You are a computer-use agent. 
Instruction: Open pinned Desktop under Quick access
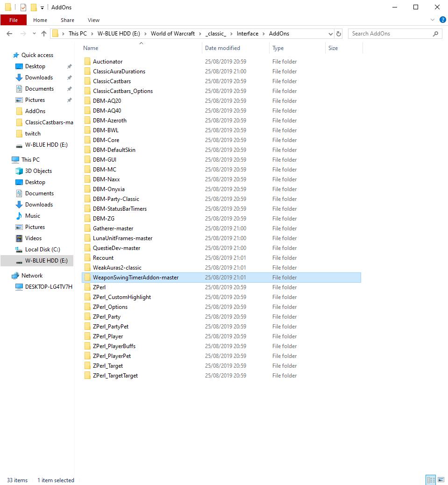[35, 66]
